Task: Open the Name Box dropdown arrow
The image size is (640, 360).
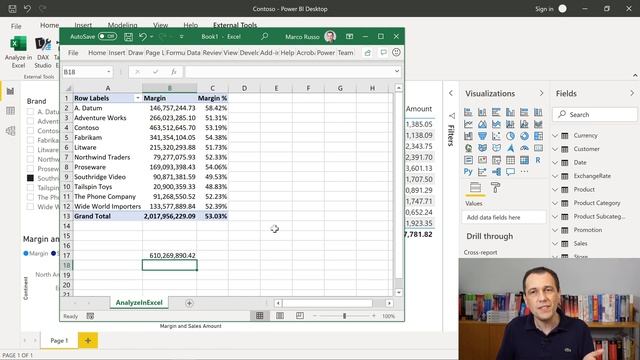Action: (x=109, y=72)
